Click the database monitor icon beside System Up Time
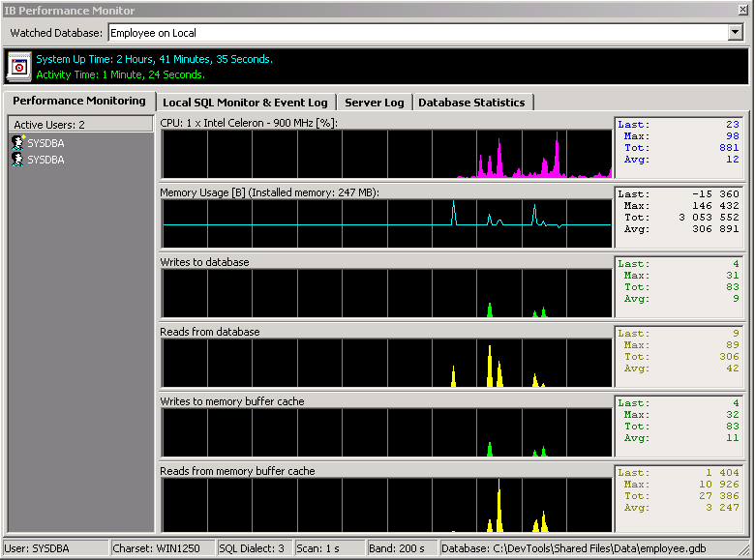Image resolution: width=755 pixels, height=560 pixels. coord(19,66)
